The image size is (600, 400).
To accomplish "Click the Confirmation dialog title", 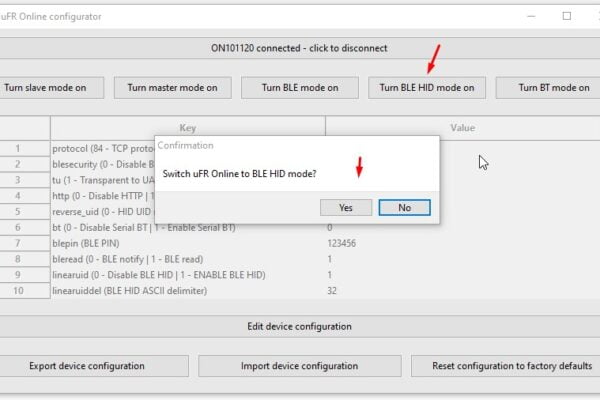I will pos(186,145).
